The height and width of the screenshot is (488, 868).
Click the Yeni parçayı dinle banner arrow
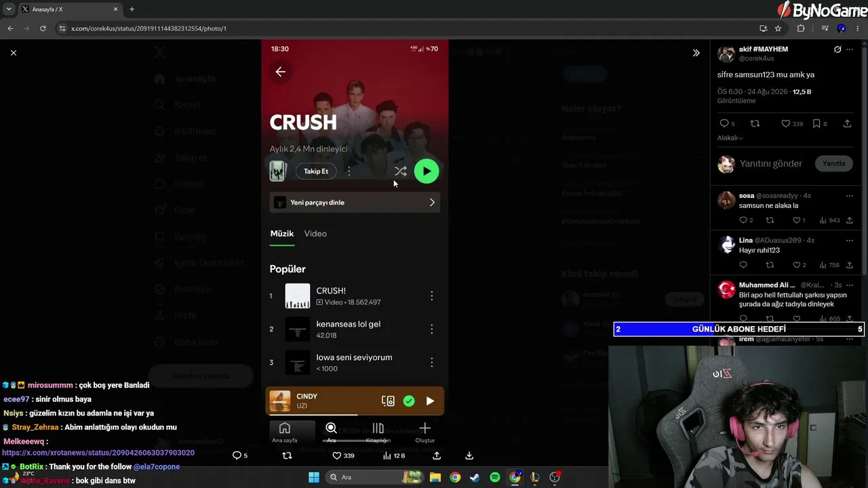[x=432, y=203]
